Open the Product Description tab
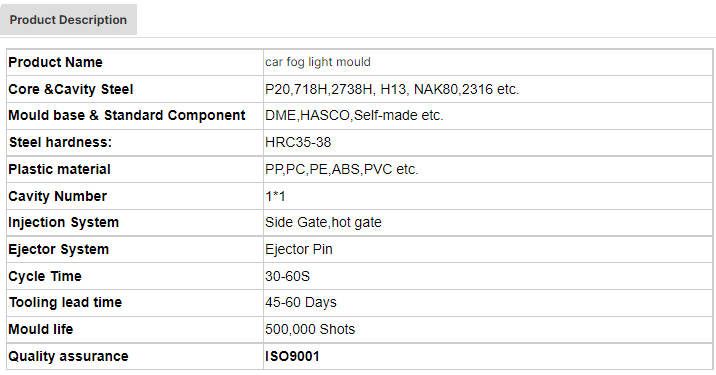716x375 pixels. click(68, 20)
